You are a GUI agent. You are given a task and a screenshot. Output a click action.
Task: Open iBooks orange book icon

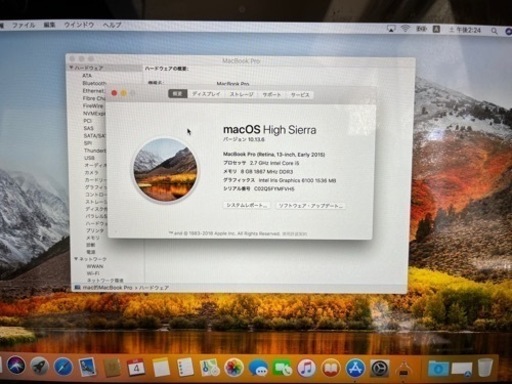331,369
